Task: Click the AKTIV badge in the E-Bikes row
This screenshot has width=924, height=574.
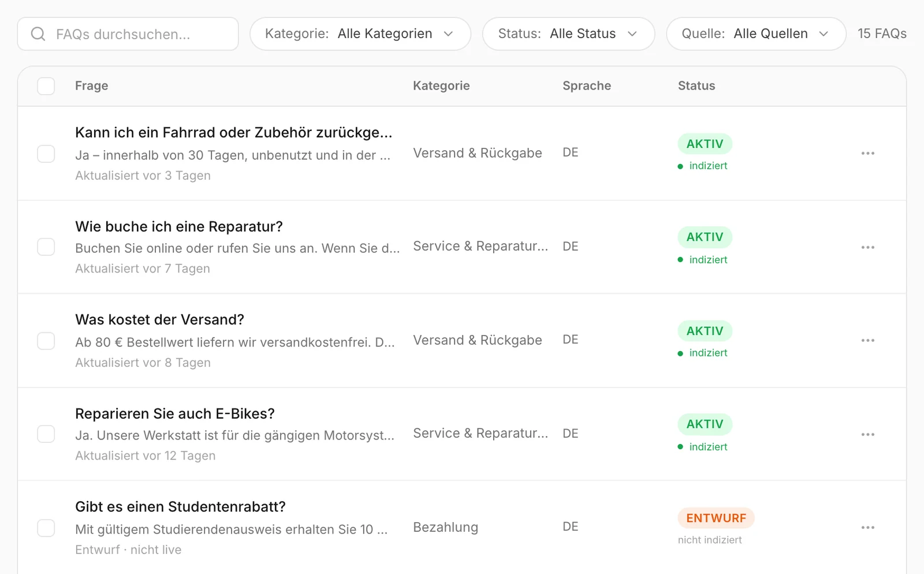Action: pos(705,424)
